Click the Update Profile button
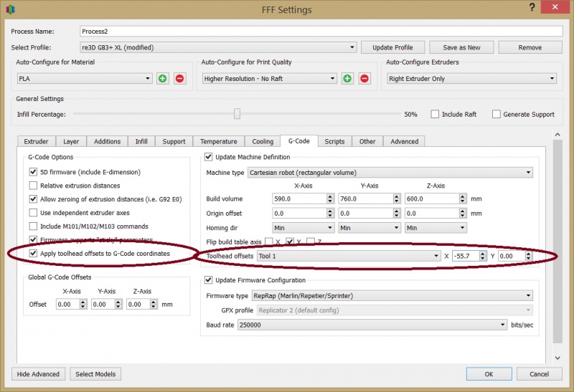Image resolution: width=574 pixels, height=392 pixels. click(392, 47)
